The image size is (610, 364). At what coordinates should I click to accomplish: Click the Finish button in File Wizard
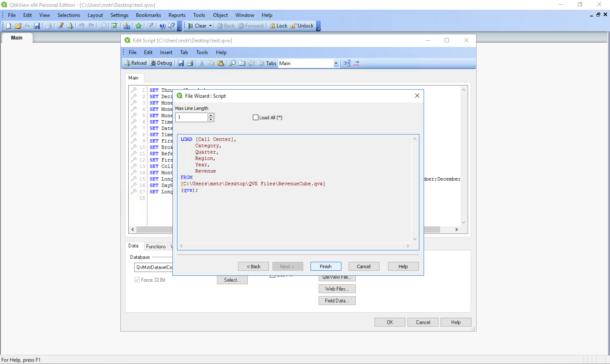(325, 266)
